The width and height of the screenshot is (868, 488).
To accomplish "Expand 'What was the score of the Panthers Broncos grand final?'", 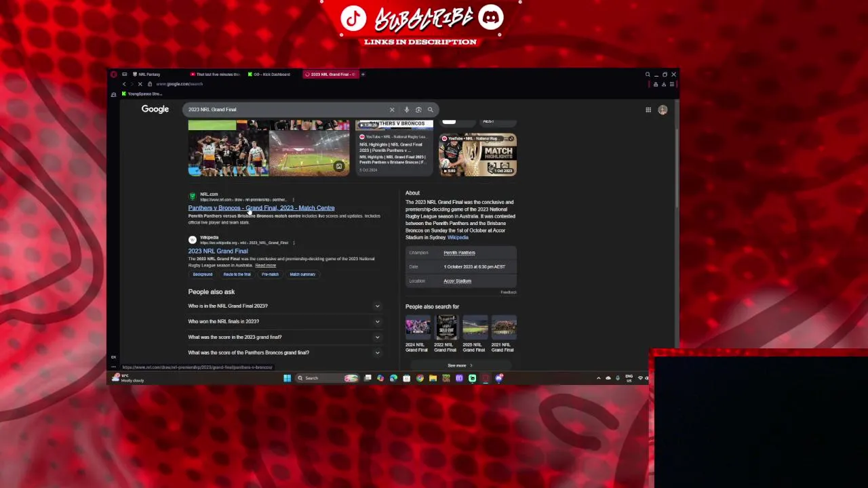I will coord(285,353).
